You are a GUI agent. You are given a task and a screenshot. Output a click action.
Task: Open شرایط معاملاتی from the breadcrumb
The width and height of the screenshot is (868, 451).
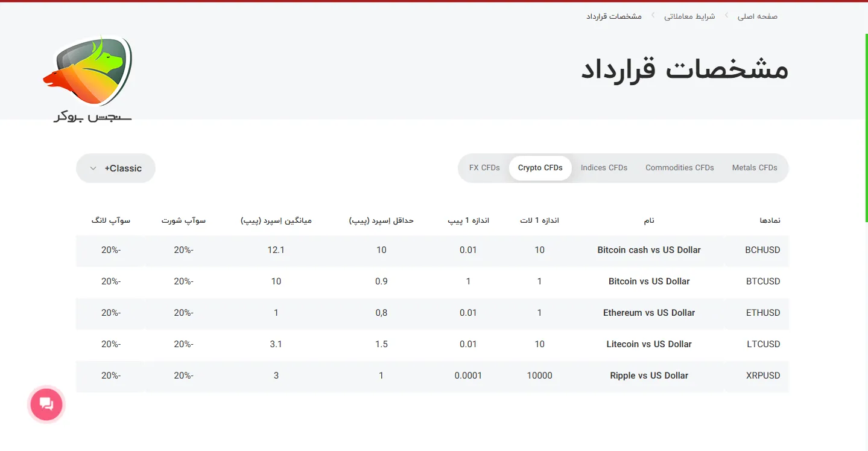(689, 16)
